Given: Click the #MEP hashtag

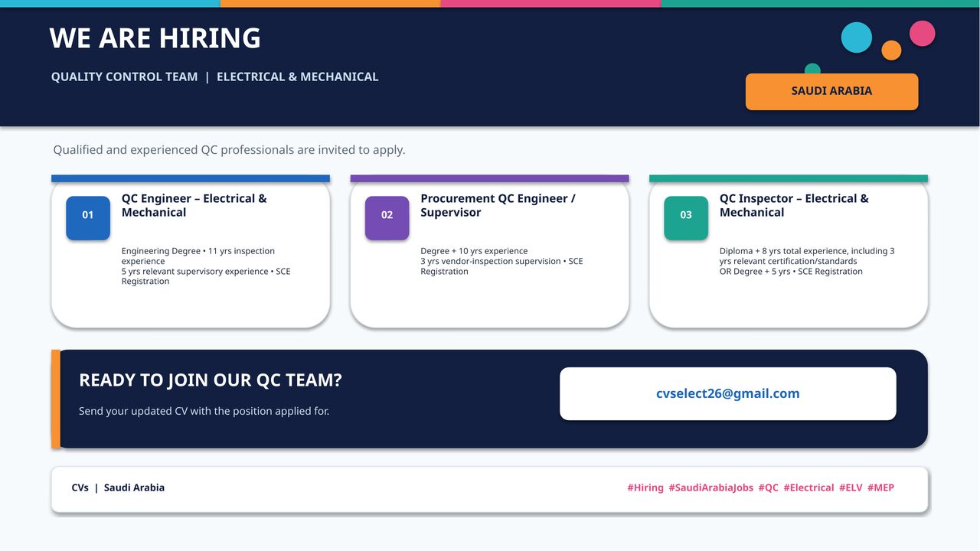Looking at the screenshot, I should 880,487.
